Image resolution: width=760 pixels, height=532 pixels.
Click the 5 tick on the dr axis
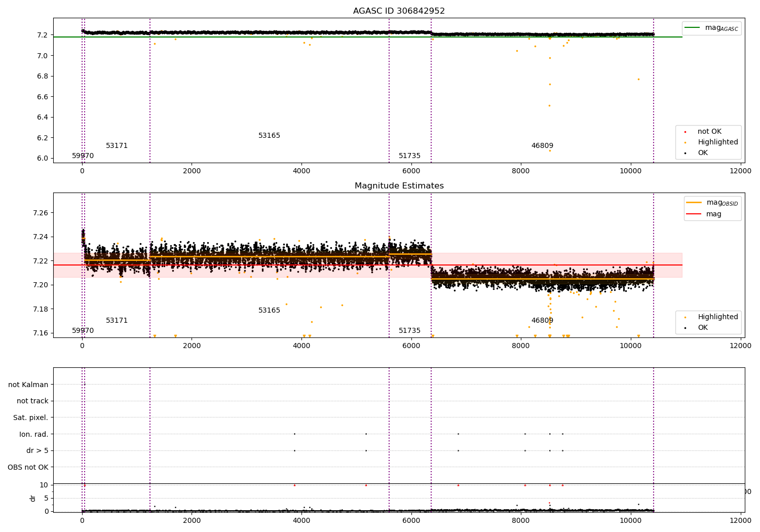[46, 498]
